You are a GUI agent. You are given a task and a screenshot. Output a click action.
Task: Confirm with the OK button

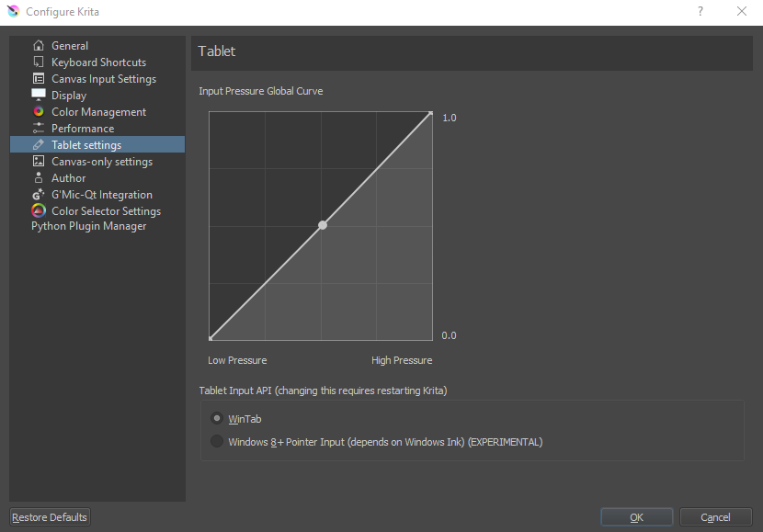point(636,517)
